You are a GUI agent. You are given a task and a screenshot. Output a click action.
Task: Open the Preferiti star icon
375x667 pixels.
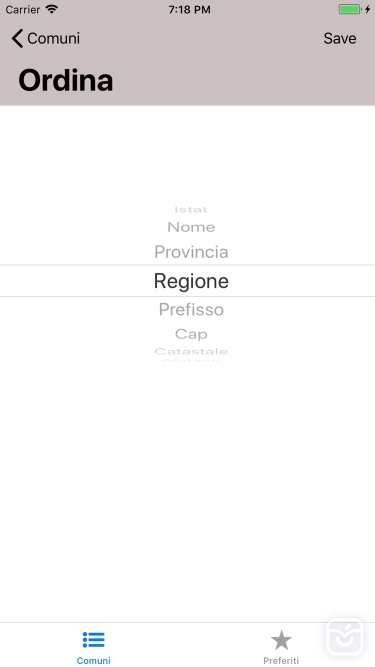tap(281, 640)
